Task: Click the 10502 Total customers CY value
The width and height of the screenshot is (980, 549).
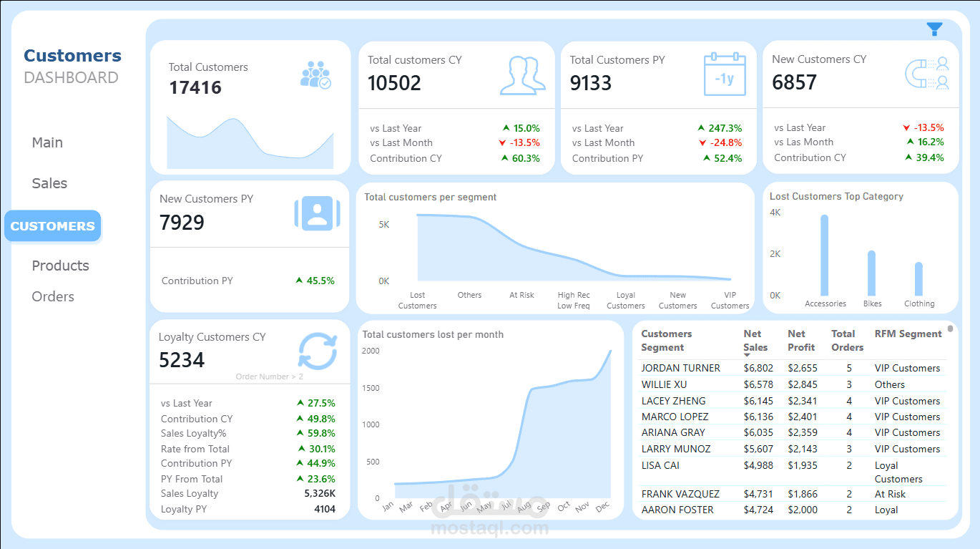Action: tap(394, 83)
